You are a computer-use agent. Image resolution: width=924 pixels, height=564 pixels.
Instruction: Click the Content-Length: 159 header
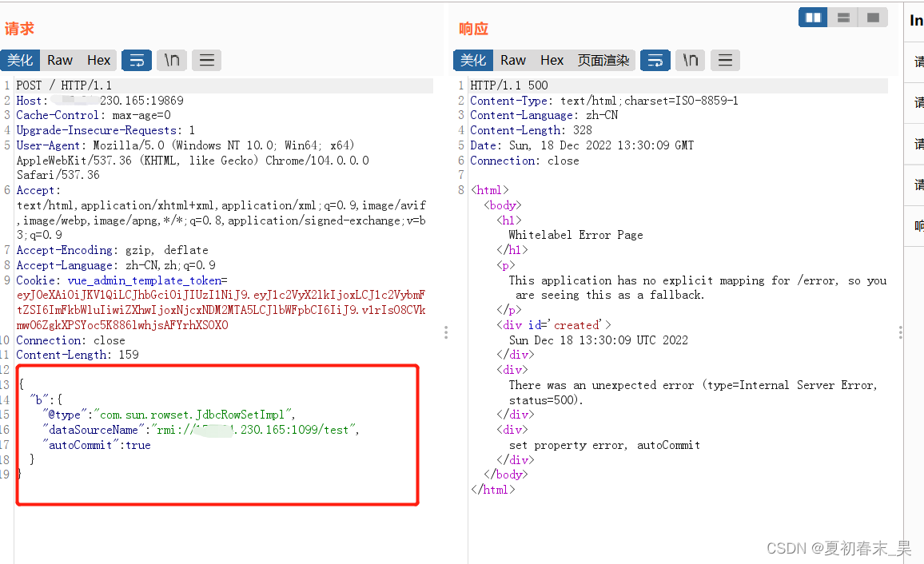click(78, 355)
